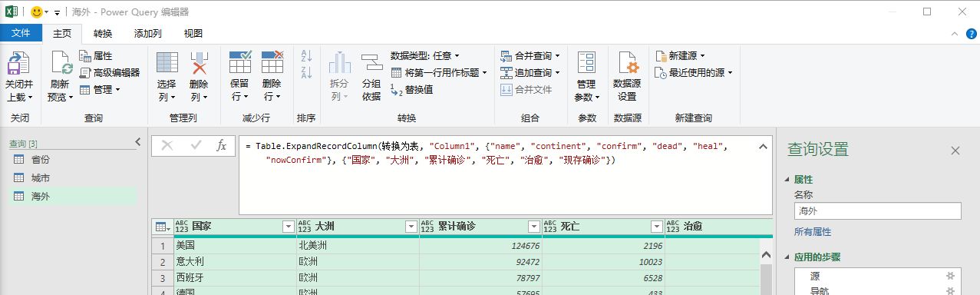Select the 海外 query
Image resolution: width=980 pixels, height=295 pixels.
tap(73, 196)
